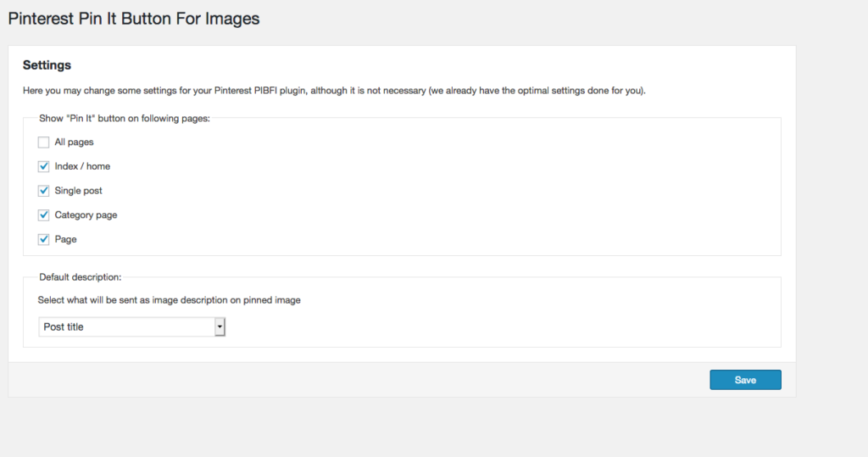Enable the "All pages" checkbox

pos(43,142)
